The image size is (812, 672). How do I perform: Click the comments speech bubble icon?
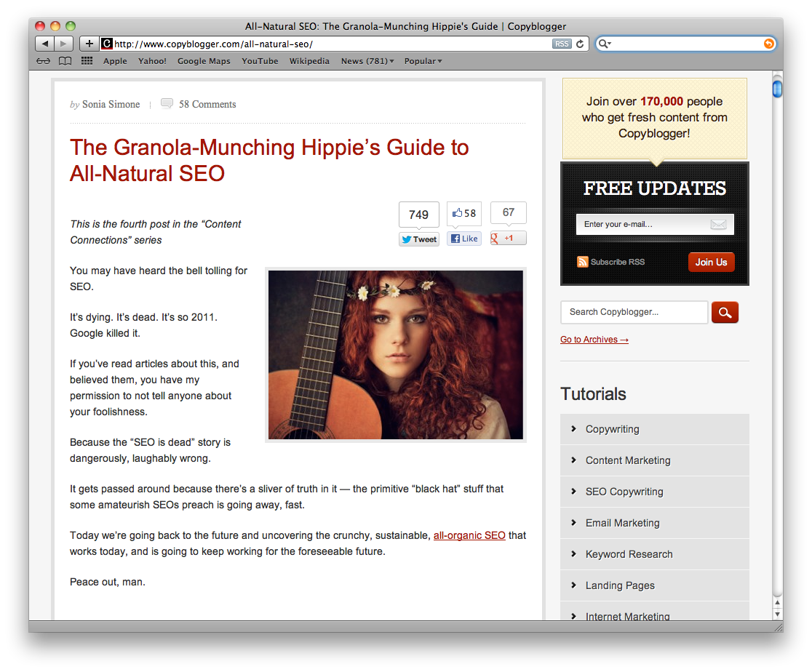click(x=167, y=103)
